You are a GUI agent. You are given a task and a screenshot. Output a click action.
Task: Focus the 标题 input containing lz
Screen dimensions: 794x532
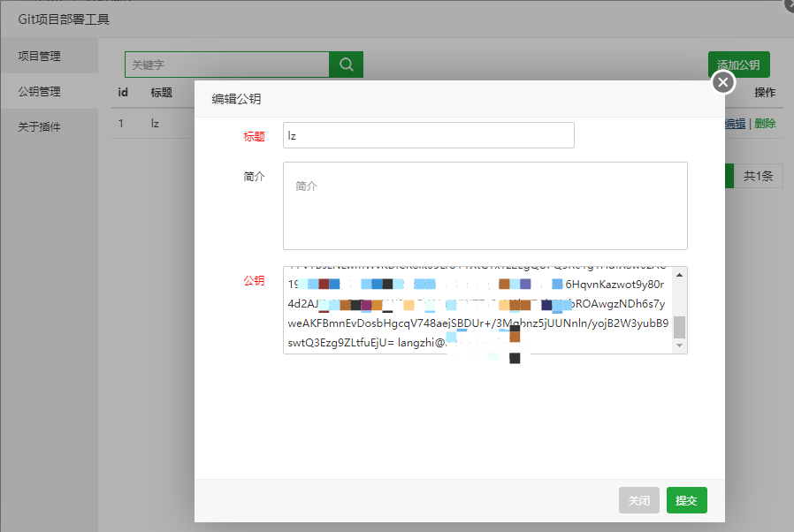(x=429, y=135)
